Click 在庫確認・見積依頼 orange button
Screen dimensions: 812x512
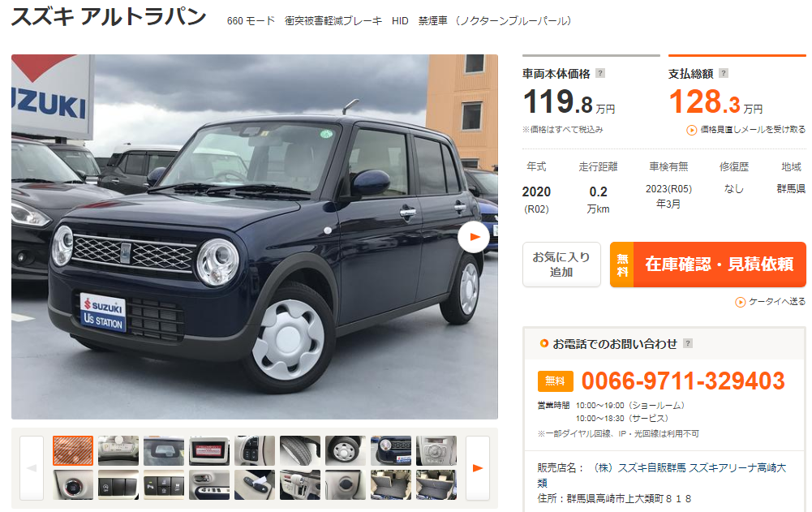pos(708,265)
